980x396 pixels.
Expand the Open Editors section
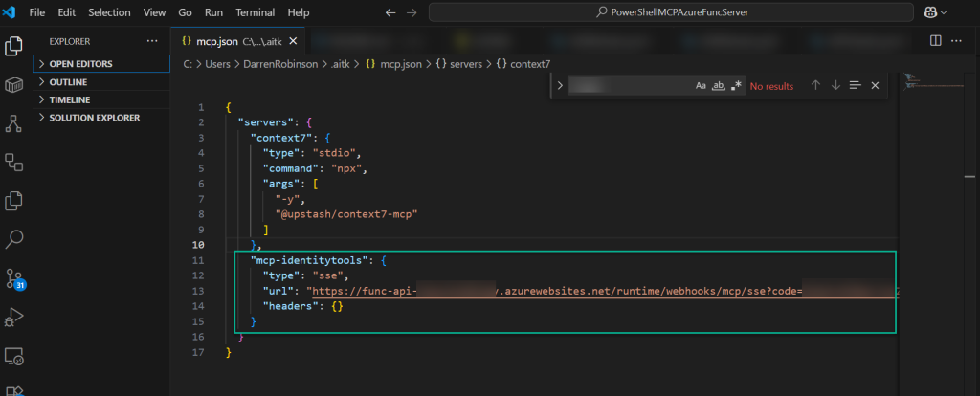pos(80,64)
